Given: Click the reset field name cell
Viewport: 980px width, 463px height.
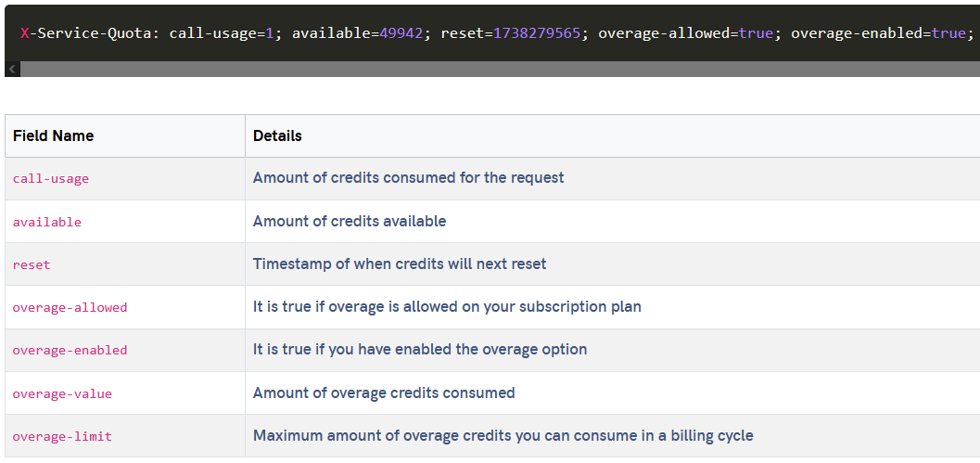Looking at the screenshot, I should coord(125,264).
